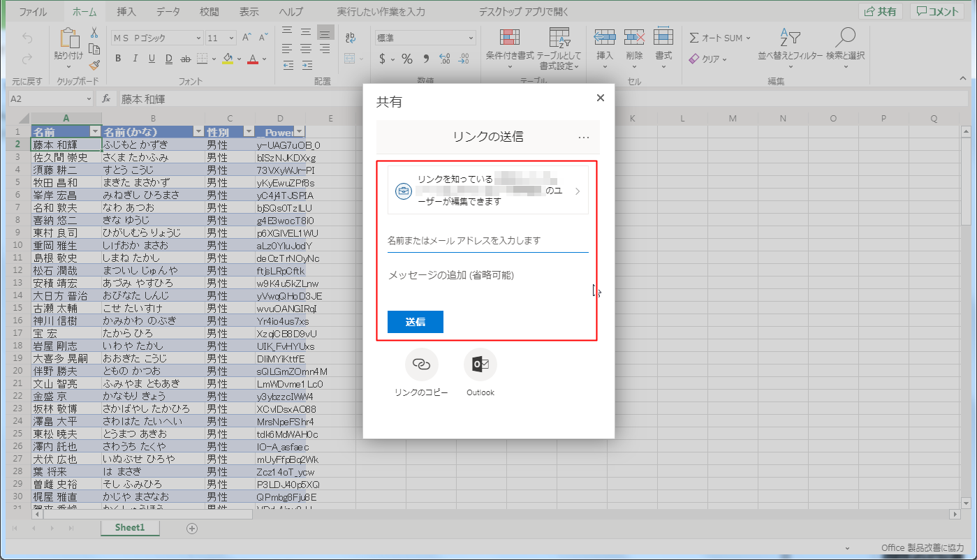Toggle underline formatting U
This screenshot has width=977, height=560.
[152, 59]
